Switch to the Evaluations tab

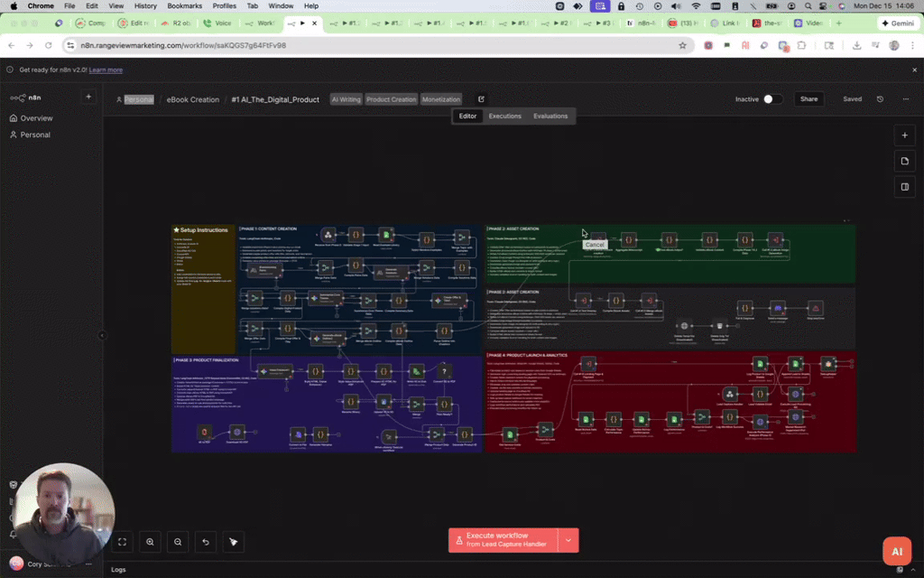click(x=550, y=116)
